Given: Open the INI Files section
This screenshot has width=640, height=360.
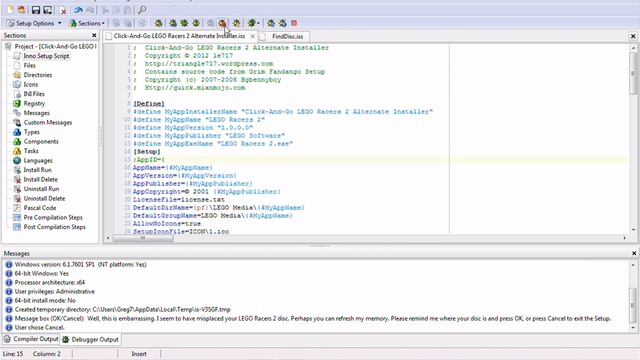Looking at the screenshot, I should [34, 94].
